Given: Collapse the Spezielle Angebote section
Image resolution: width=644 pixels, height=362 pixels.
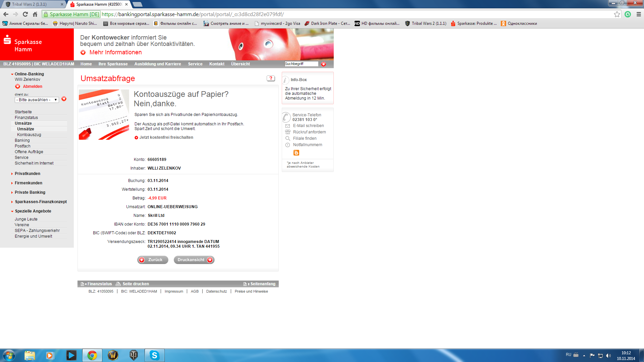Looking at the screenshot, I should tap(33, 211).
